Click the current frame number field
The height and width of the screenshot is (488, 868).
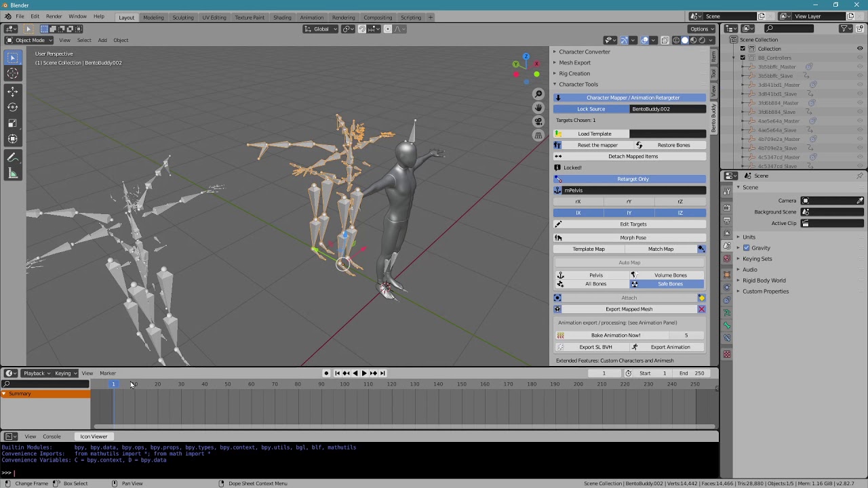click(604, 373)
